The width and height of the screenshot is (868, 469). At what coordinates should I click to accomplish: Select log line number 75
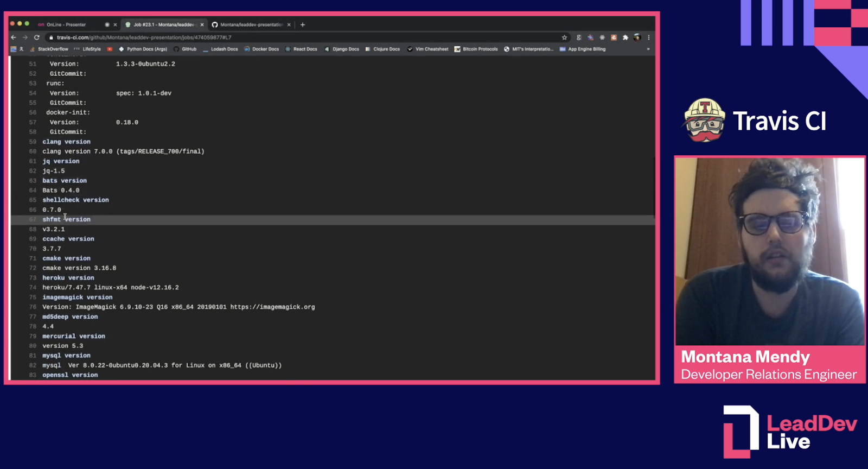coord(33,297)
